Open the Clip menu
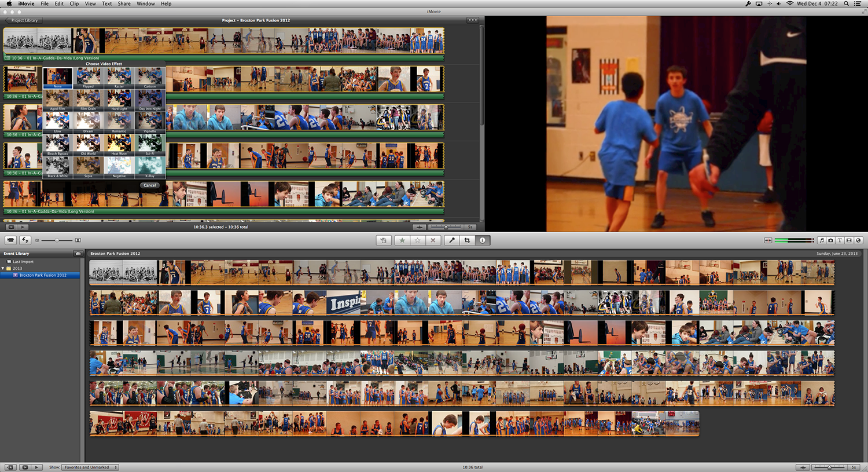This screenshot has height=472, width=868. [74, 3]
